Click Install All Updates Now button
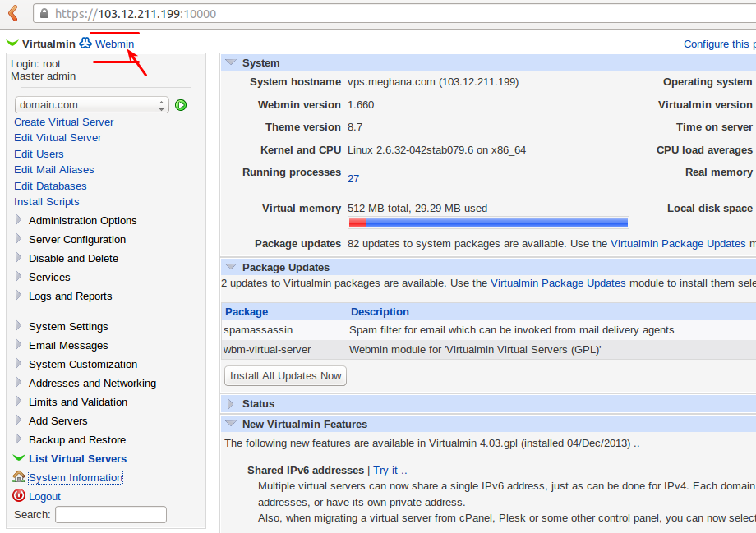The width and height of the screenshot is (756, 533). tap(285, 376)
